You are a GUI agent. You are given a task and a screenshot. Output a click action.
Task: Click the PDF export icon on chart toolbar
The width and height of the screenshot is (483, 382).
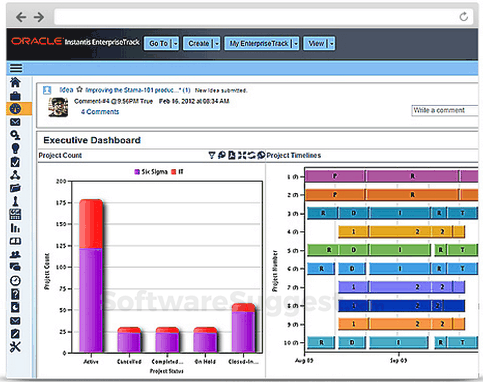(232, 155)
